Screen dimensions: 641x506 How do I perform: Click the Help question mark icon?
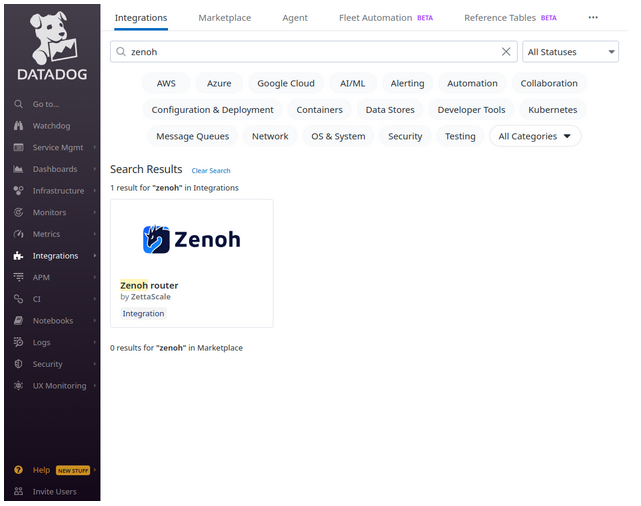19,470
